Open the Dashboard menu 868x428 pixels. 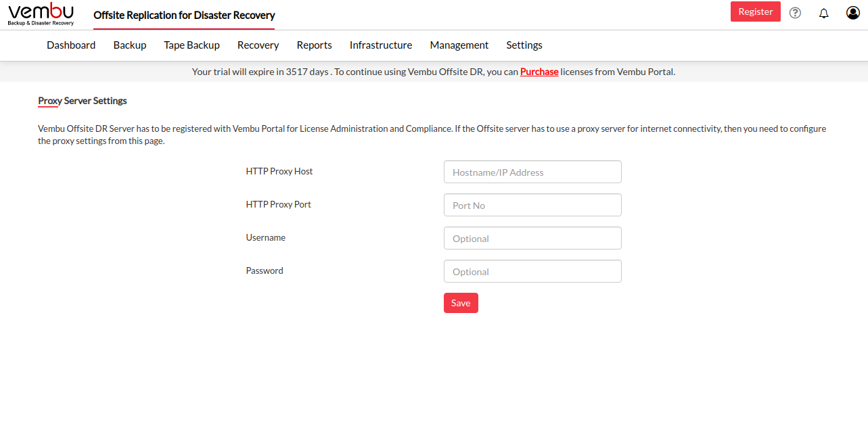(71, 45)
